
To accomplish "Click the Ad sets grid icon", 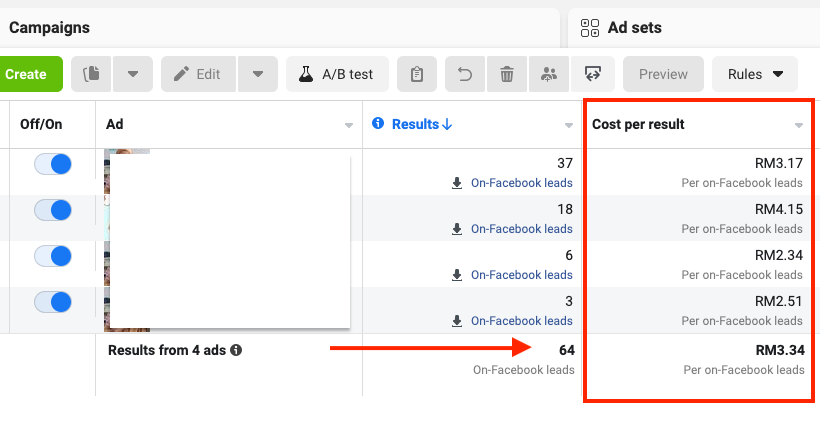I will [590, 28].
